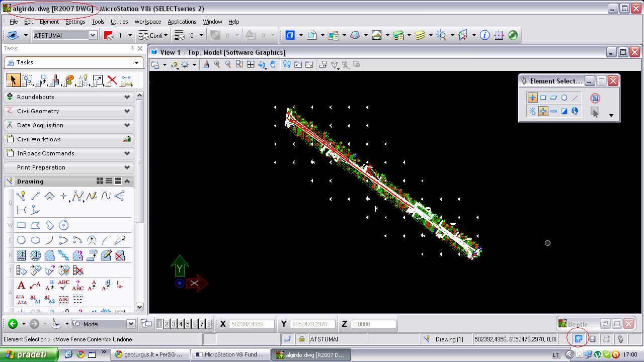
Task: Open the active color swatch dropdown
Action: click(129, 35)
